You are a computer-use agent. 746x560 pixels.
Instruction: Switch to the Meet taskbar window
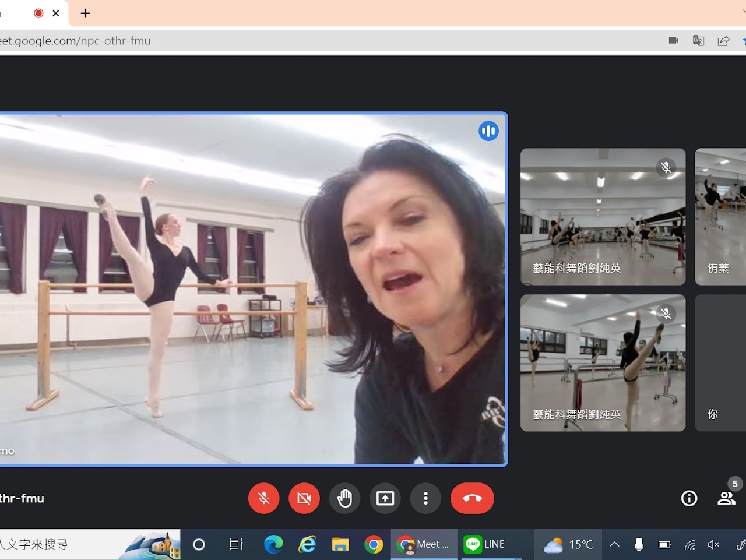(424, 544)
